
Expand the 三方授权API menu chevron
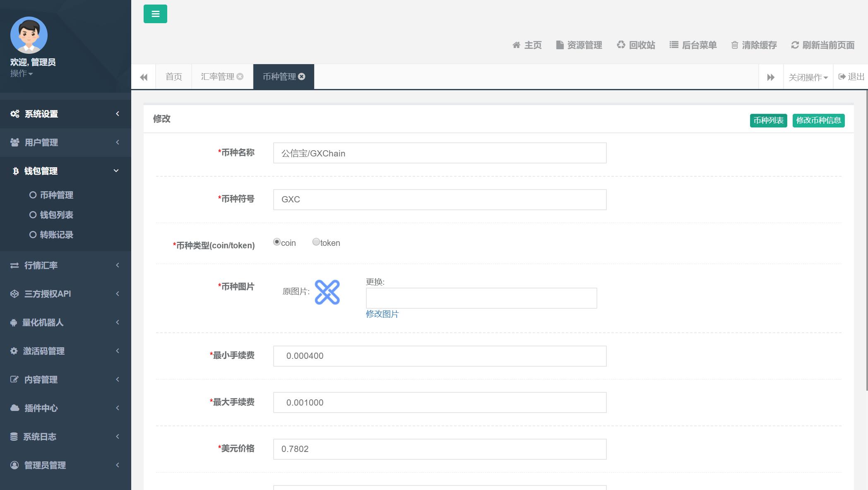point(118,293)
